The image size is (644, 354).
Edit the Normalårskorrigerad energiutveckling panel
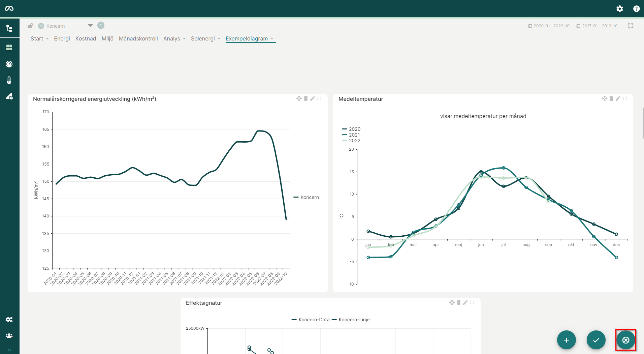[x=313, y=98]
